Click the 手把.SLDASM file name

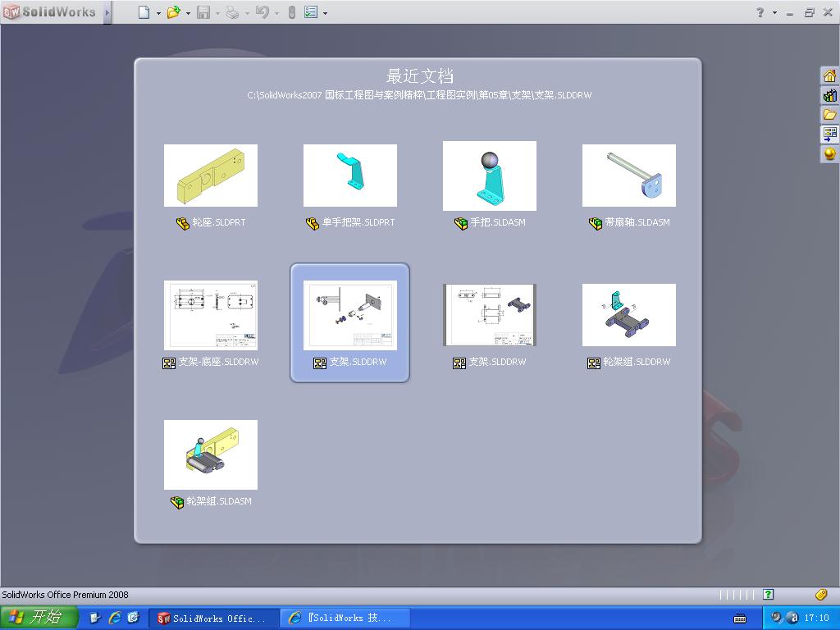[498, 222]
